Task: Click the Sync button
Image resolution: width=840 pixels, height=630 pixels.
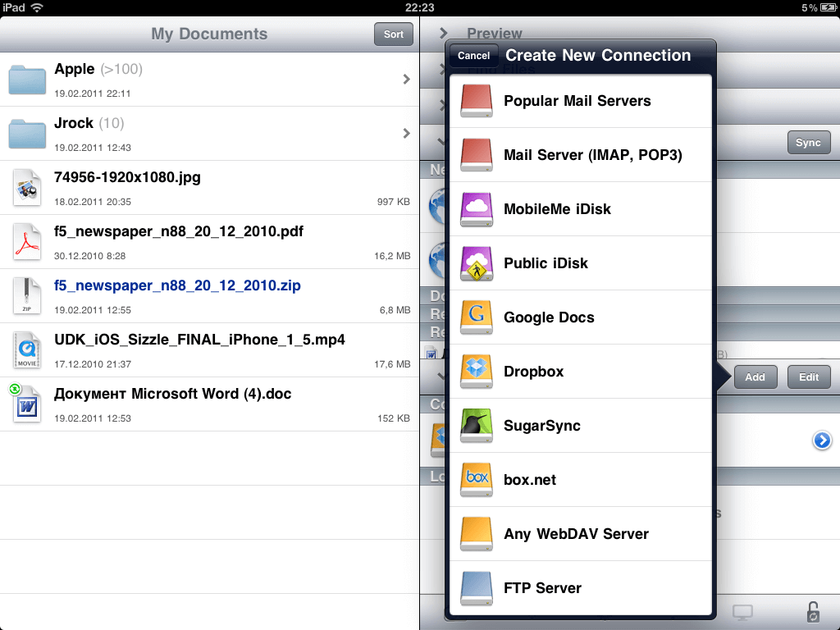Action: (808, 143)
